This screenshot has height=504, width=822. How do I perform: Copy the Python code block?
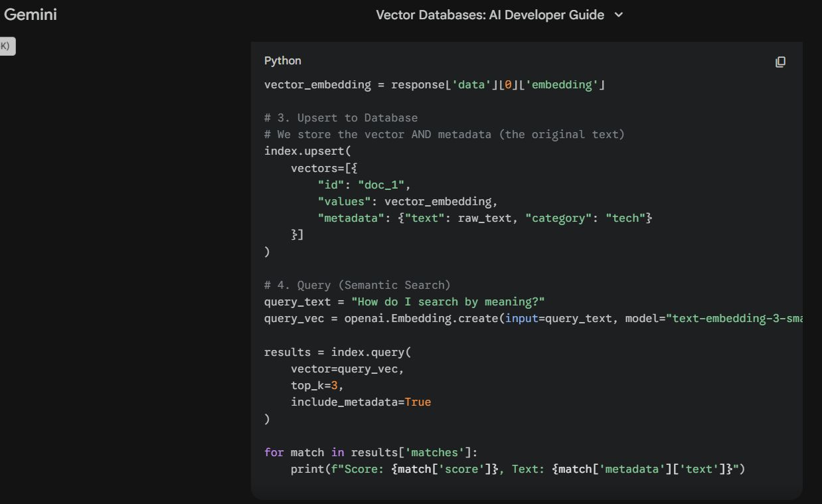click(780, 62)
